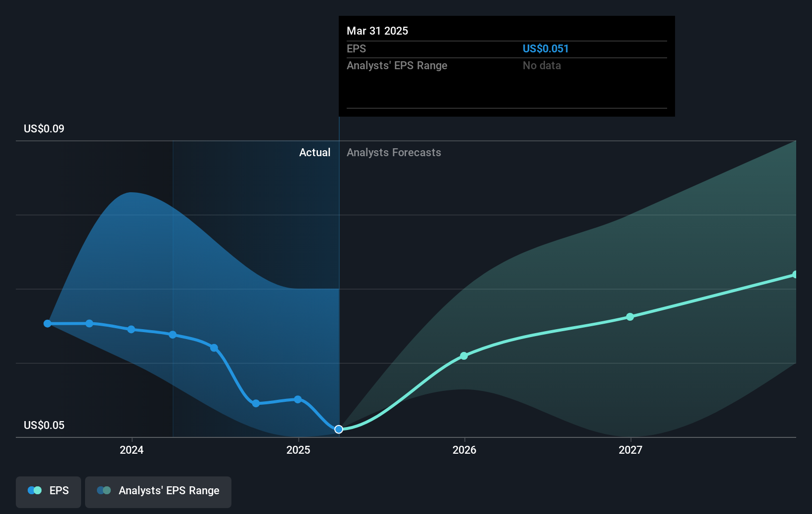
Task: Click the EPS data point above the 2024 tick
Action: pyautogui.click(x=131, y=329)
